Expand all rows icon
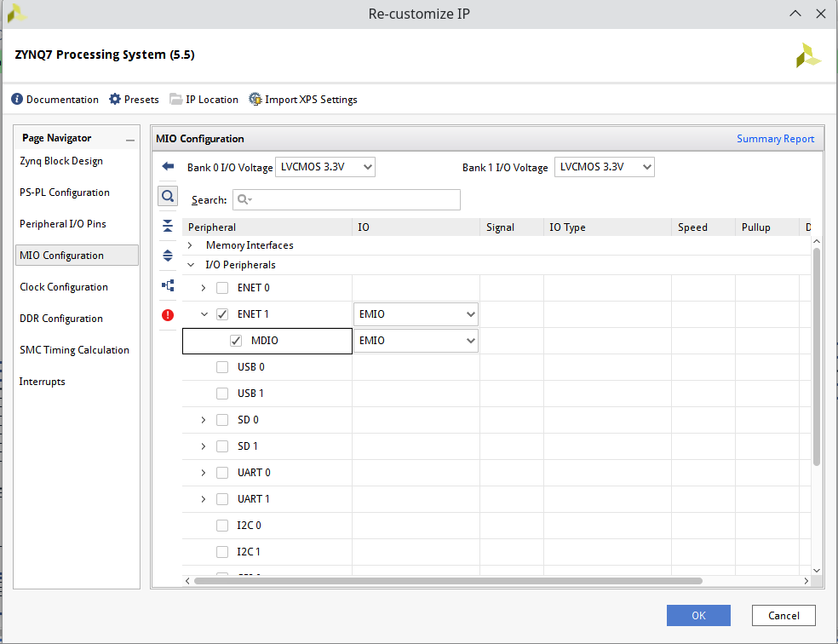This screenshot has height=644, width=838. point(168,256)
